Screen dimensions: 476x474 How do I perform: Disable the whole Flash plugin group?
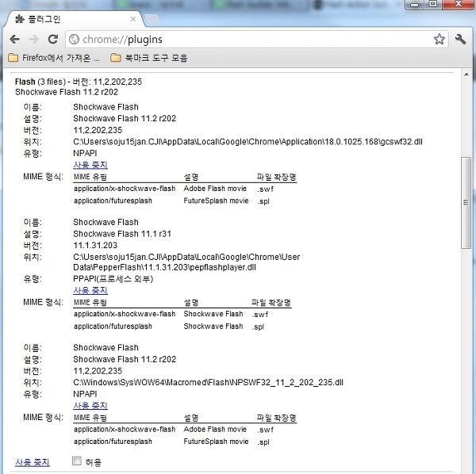click(33, 462)
